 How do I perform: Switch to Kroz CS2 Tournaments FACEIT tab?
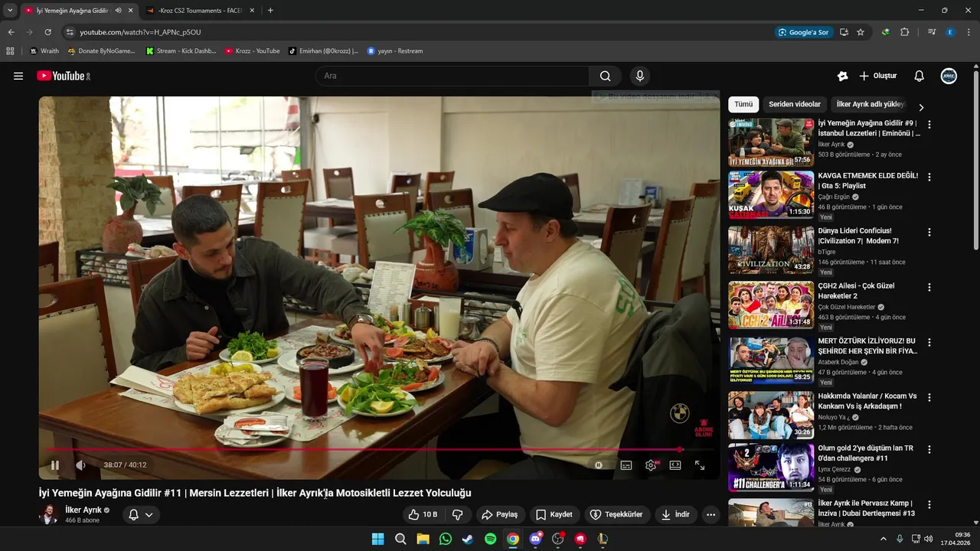(x=199, y=11)
